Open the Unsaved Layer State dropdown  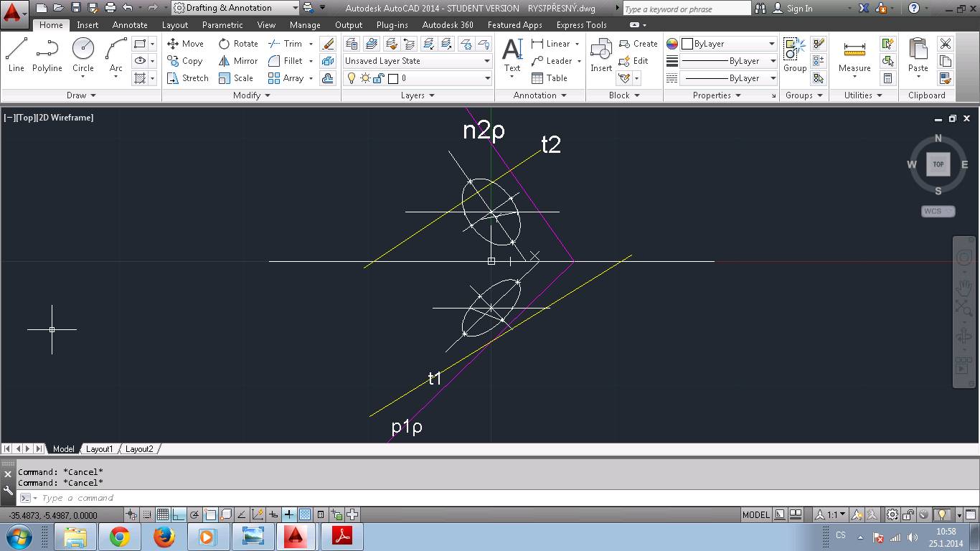[418, 61]
